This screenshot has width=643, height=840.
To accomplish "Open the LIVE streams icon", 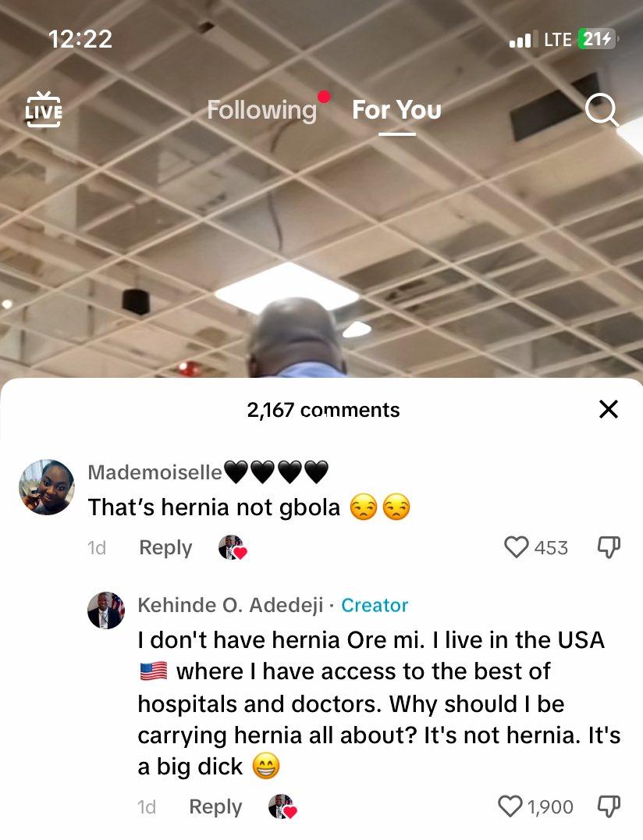I will 44,109.
